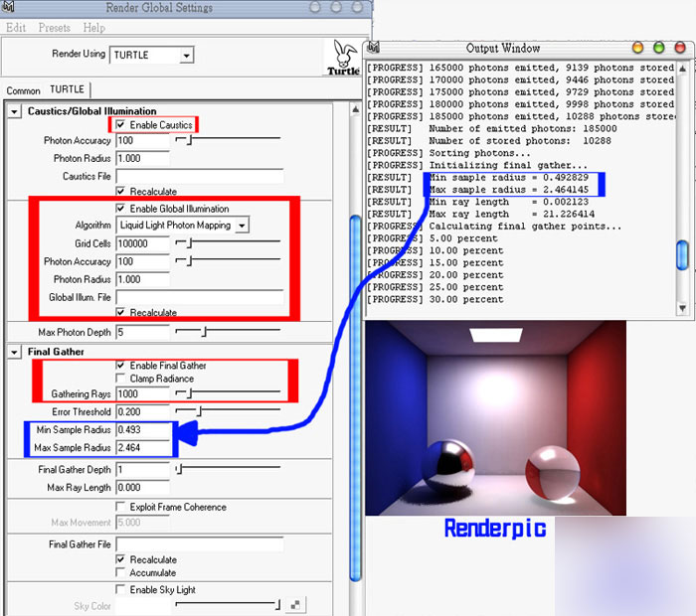Screen dimensions: 696x616
Task: Click the Error Threshold field showing 0.200
Action: click(142, 411)
